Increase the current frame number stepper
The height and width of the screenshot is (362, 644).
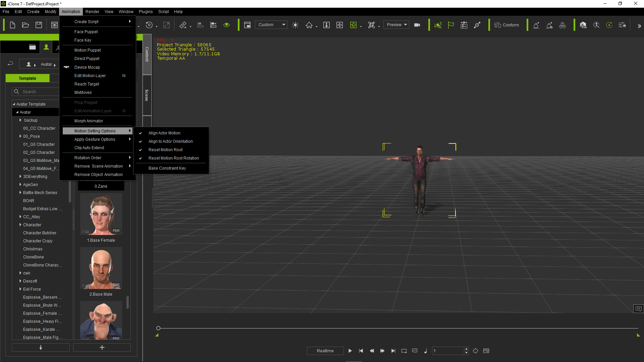466,349
